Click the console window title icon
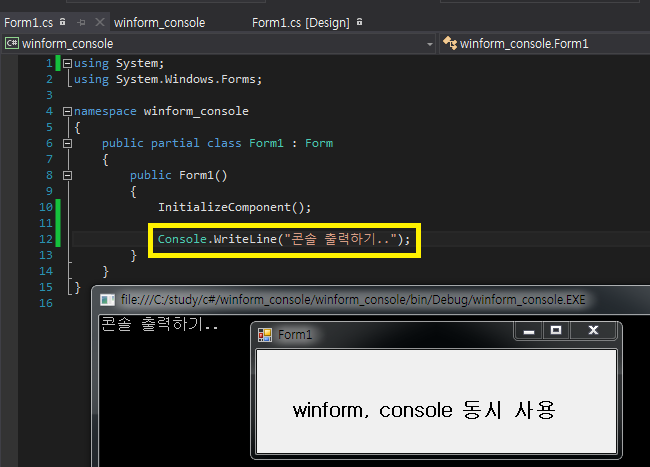This screenshot has height=467, width=650. pyautogui.click(x=107, y=300)
